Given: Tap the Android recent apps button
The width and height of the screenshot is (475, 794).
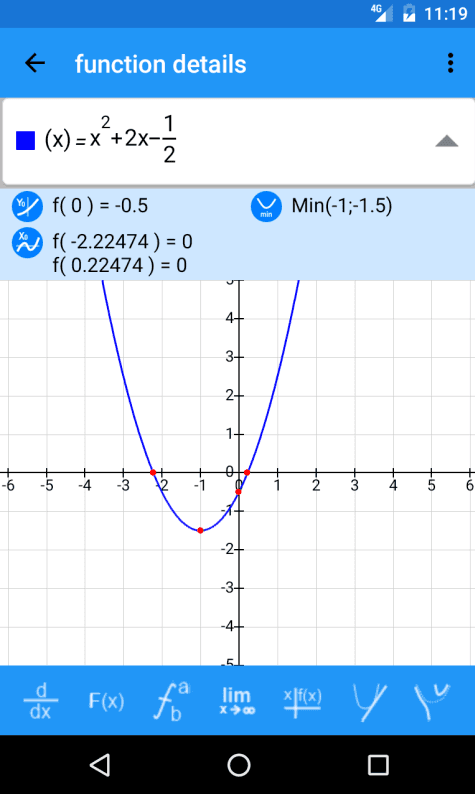Looking at the screenshot, I should (x=378, y=765).
